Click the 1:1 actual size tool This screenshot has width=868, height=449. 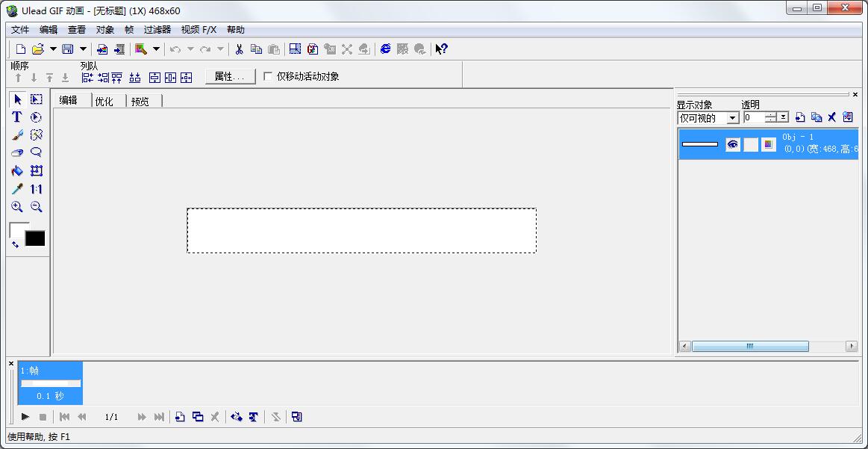[x=37, y=189]
